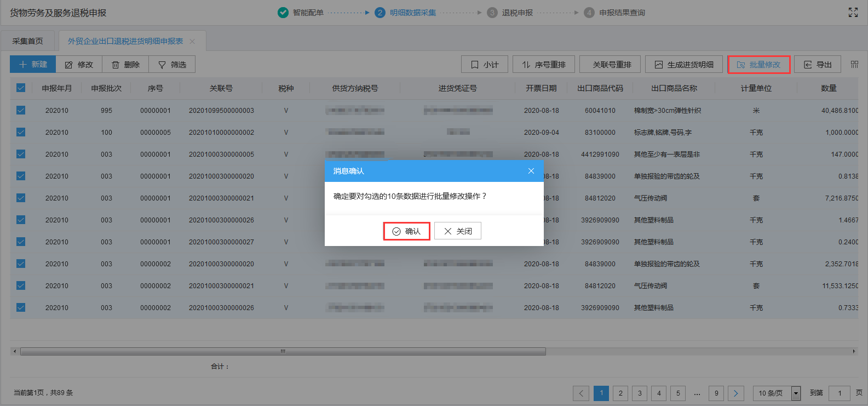Click the 计量单位 column header
Viewport: 868px width, 406px height.
point(756,88)
